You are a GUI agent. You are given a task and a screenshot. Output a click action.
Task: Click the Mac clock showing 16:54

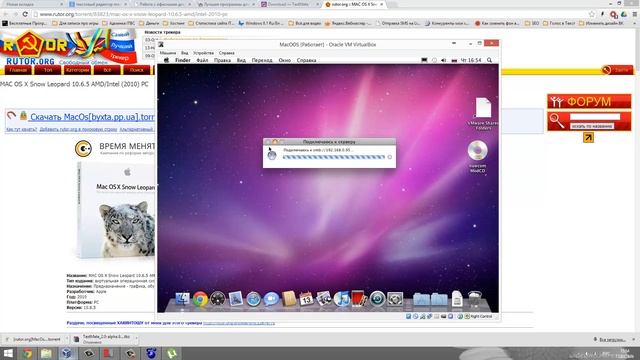pos(471,60)
